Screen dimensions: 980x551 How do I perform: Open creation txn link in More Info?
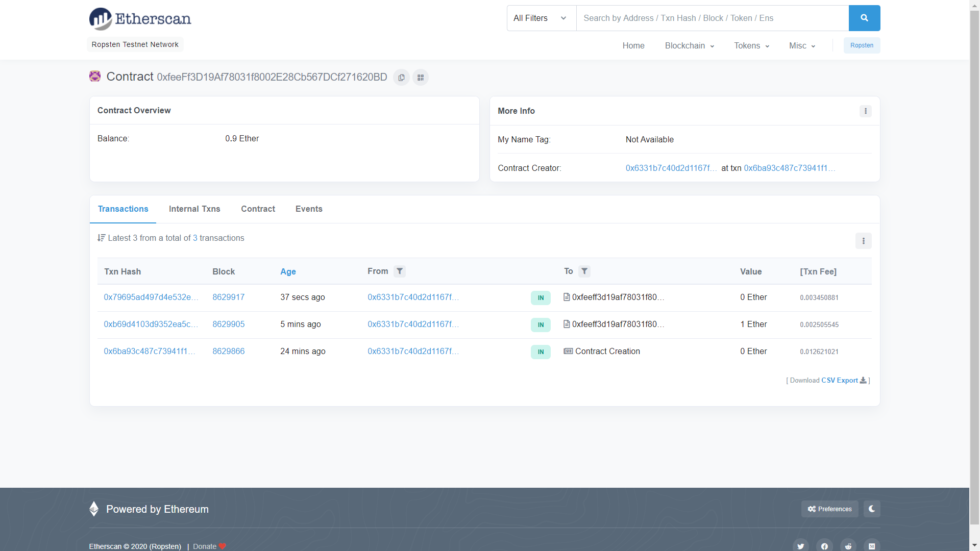[790, 168]
